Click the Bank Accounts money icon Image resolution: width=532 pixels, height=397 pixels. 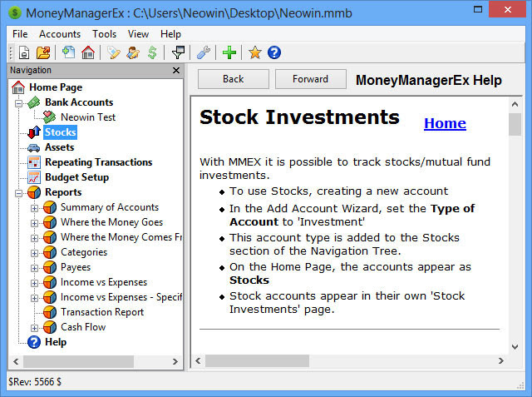tap(34, 102)
